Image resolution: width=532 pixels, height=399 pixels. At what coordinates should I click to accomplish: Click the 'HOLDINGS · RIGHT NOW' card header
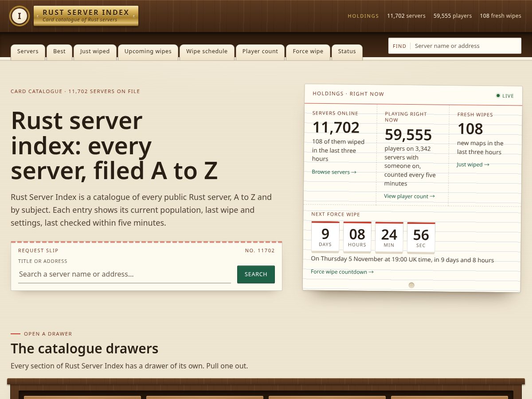348,94
